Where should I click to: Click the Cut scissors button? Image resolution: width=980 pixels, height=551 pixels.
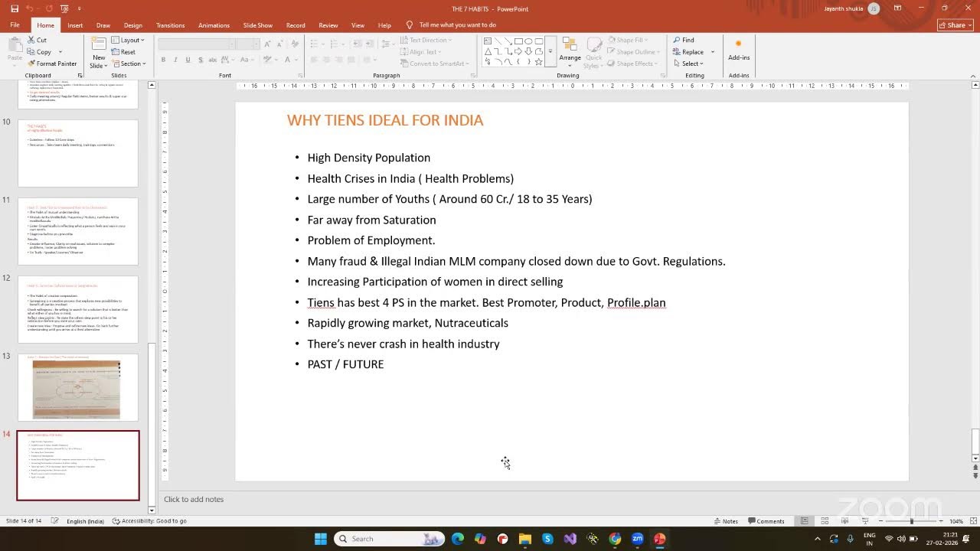click(38, 40)
